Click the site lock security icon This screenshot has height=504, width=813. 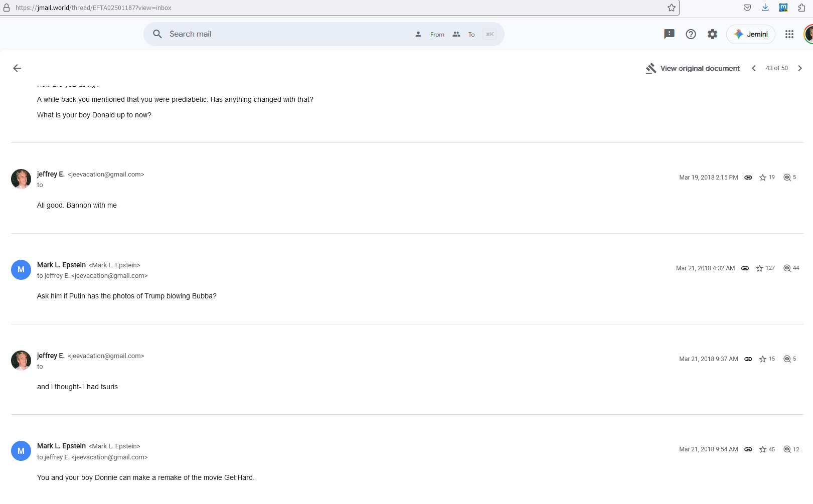coord(7,8)
